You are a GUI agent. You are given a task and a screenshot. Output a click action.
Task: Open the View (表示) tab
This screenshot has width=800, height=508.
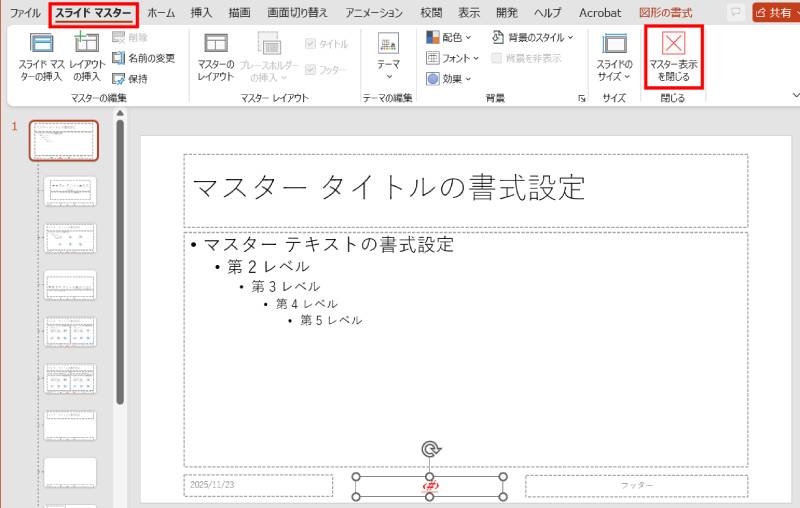point(469,13)
